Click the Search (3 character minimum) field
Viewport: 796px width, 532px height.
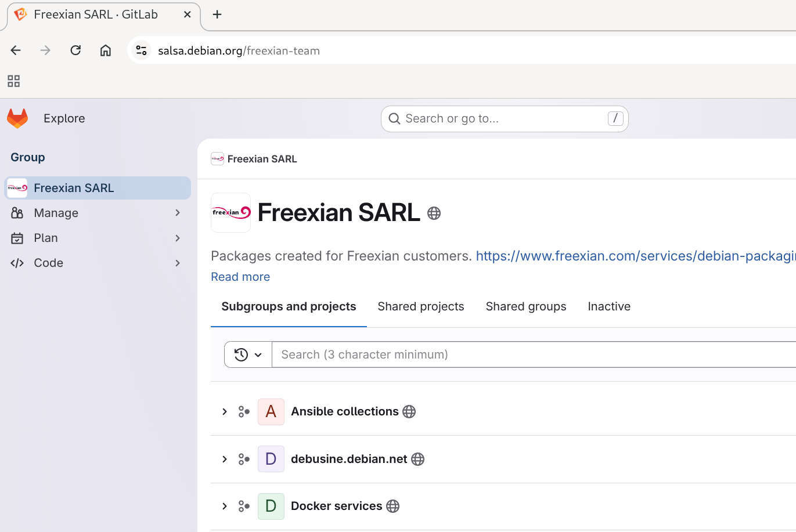pos(534,354)
